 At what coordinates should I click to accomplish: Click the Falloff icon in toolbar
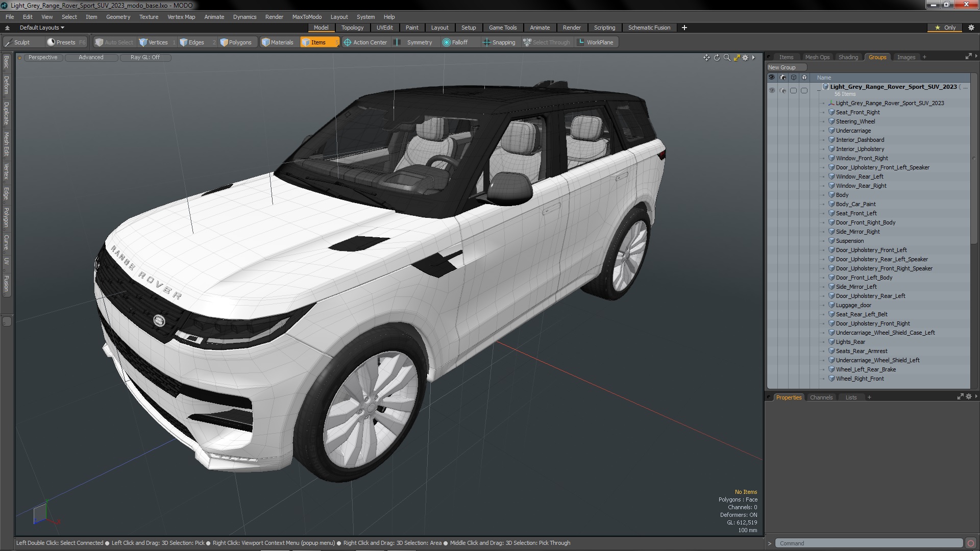[x=447, y=42]
